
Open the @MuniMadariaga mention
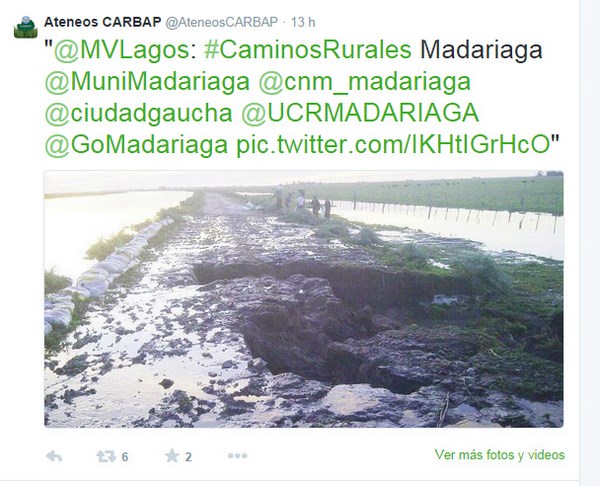[x=147, y=82]
